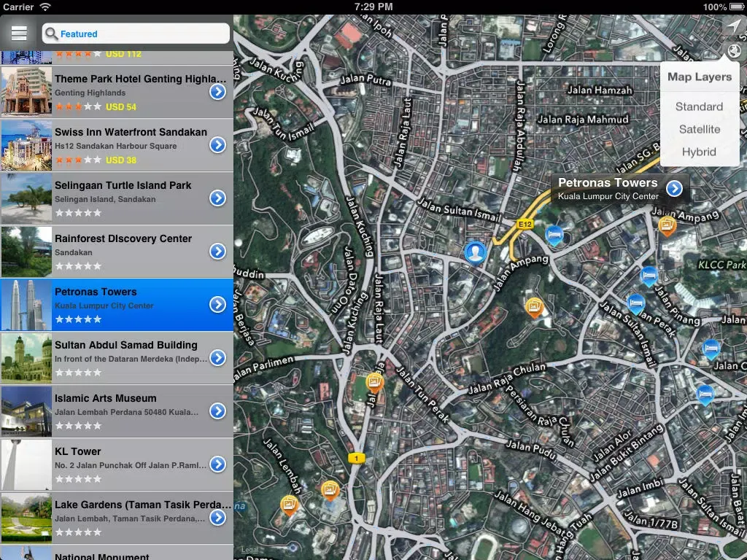Open KL Tower details arrow

coord(217,464)
